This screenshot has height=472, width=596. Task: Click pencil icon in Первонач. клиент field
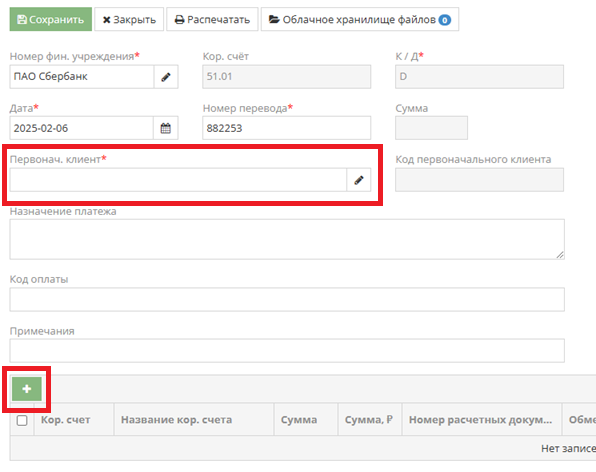pos(359,180)
